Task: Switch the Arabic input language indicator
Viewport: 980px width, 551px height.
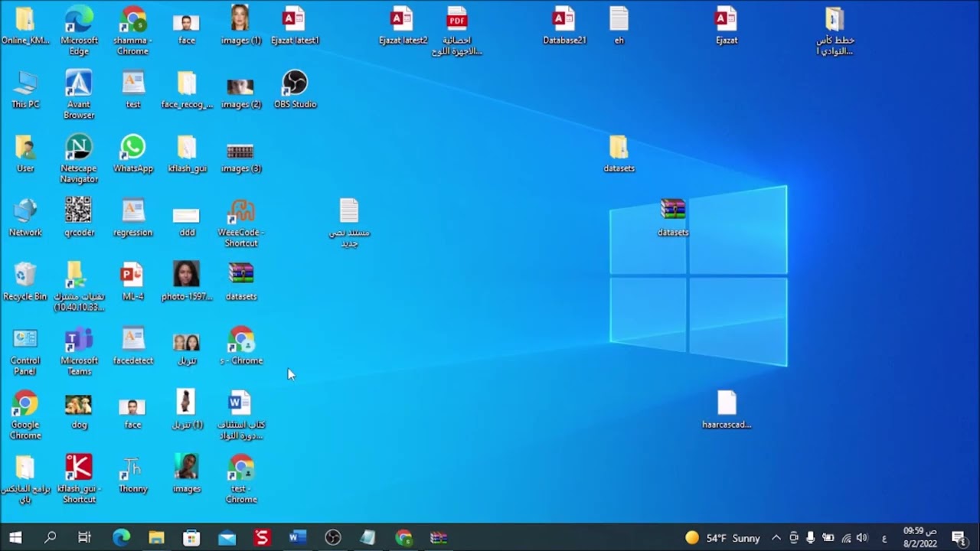Action: (885, 538)
